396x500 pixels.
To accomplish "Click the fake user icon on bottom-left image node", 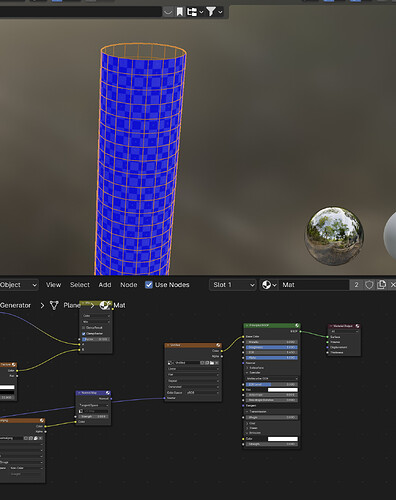I will click(26, 438).
